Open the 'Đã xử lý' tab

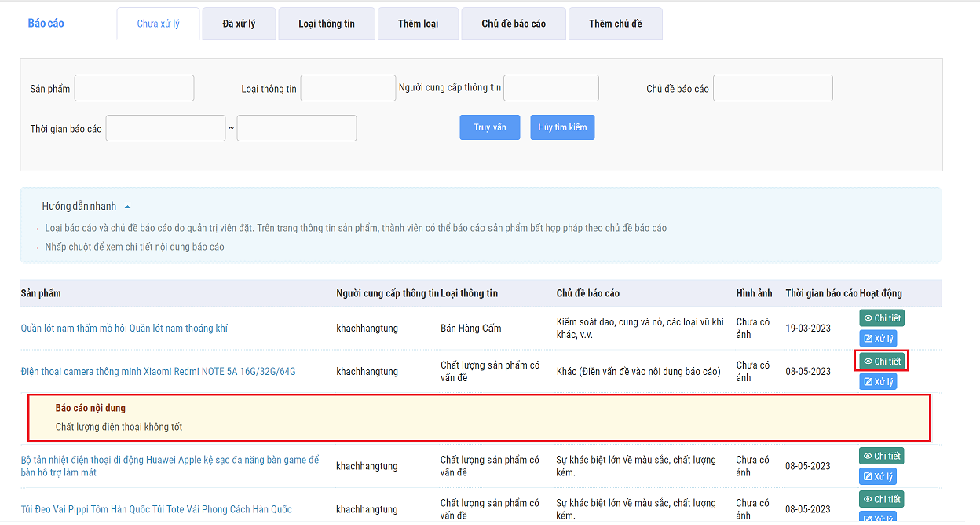pyautogui.click(x=239, y=24)
